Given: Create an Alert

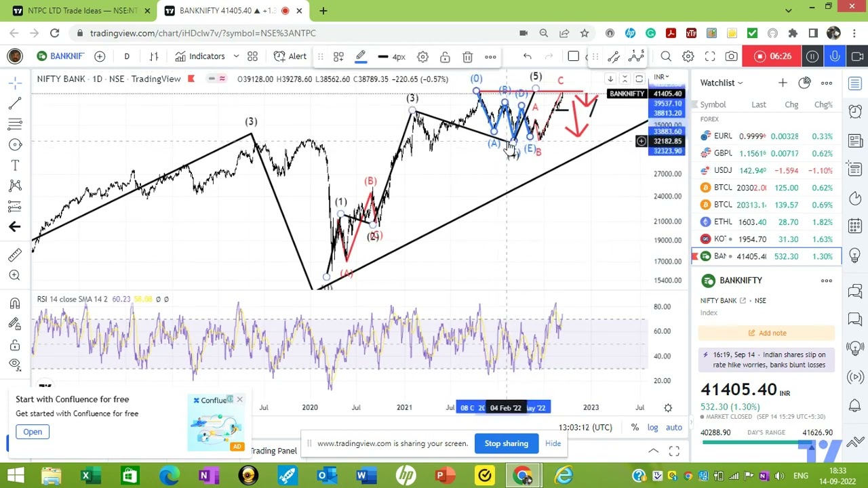Looking at the screenshot, I should click(290, 56).
